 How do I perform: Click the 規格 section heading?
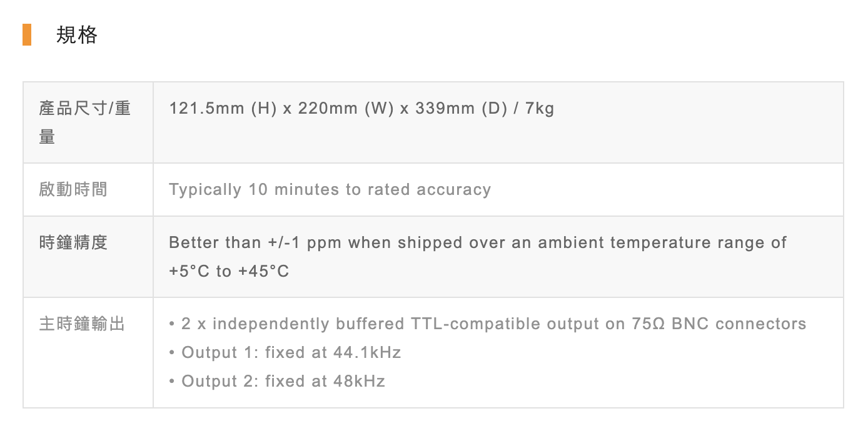point(76,35)
